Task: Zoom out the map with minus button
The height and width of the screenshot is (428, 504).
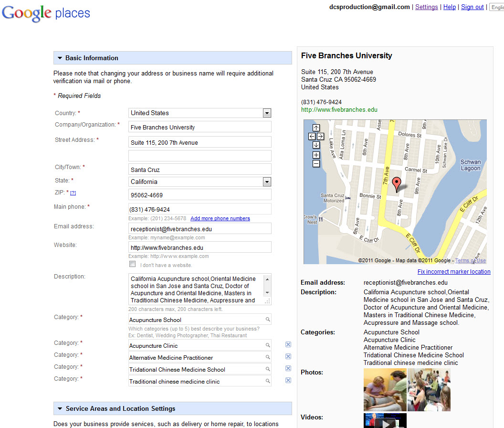Action: (x=316, y=164)
